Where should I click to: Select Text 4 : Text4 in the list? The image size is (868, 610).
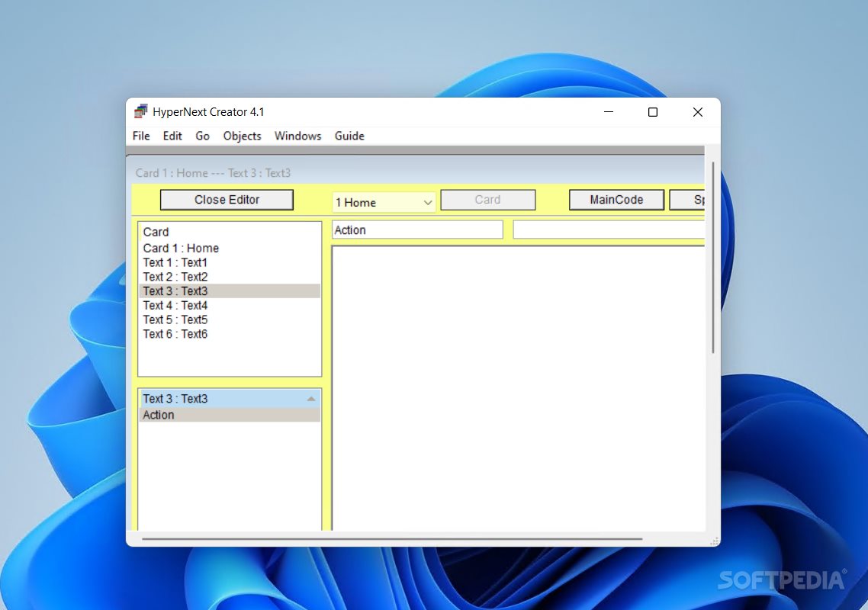[230, 306]
